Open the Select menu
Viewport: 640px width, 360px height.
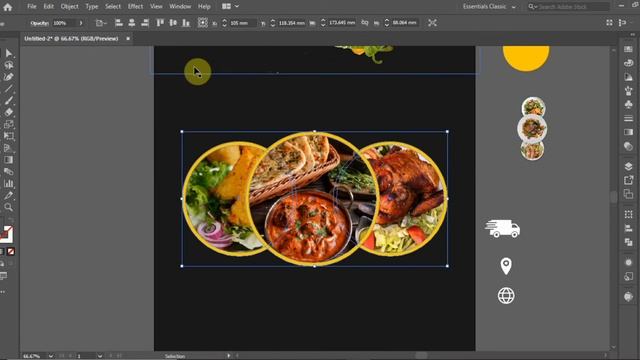tap(113, 7)
